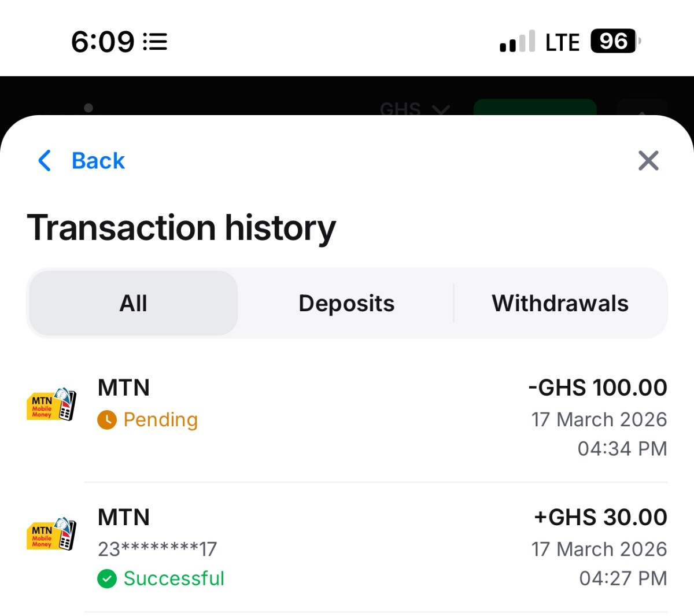Tap the masked phone number 23********17

coord(157,549)
